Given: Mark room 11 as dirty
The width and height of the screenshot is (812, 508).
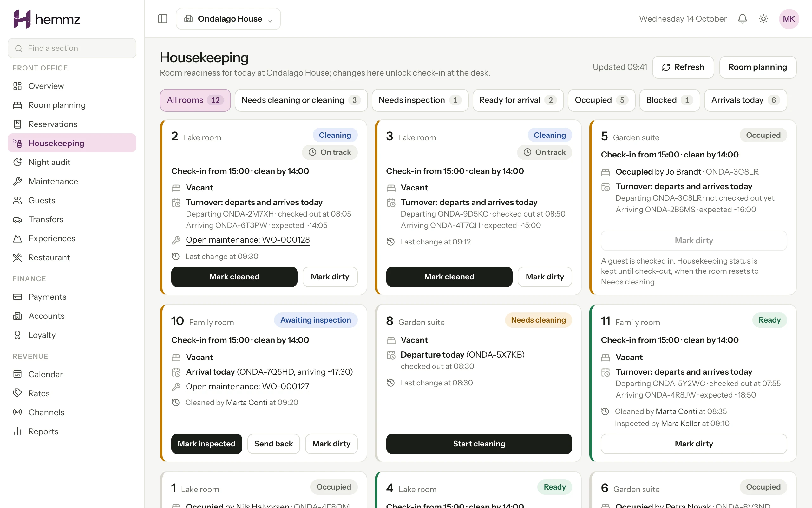Looking at the screenshot, I should point(694,444).
